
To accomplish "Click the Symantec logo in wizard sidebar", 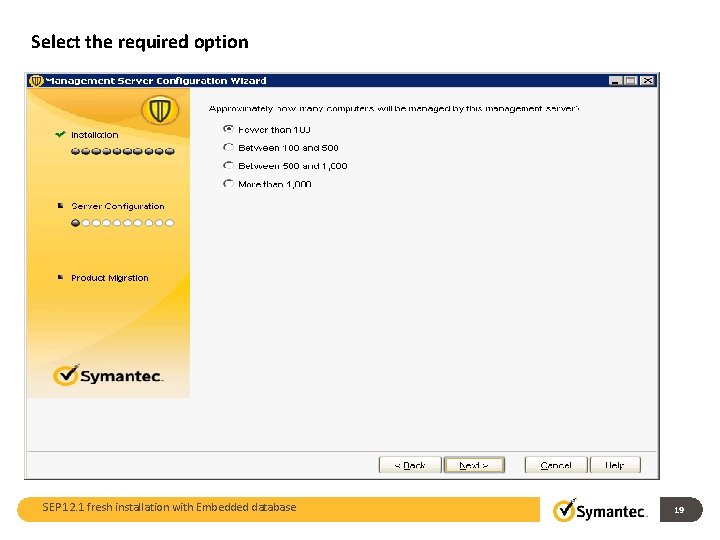I will coord(108,376).
